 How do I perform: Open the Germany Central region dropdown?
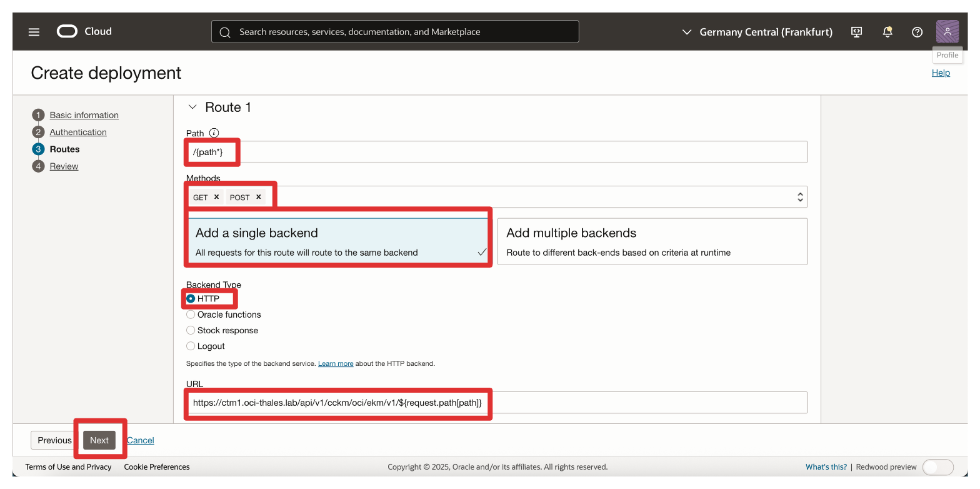757,32
